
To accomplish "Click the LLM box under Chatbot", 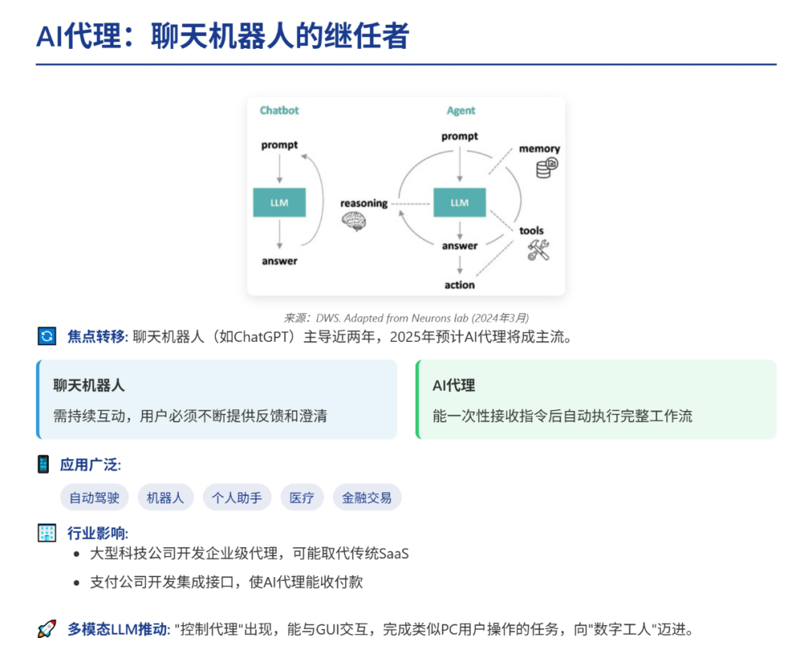I will coord(279,202).
